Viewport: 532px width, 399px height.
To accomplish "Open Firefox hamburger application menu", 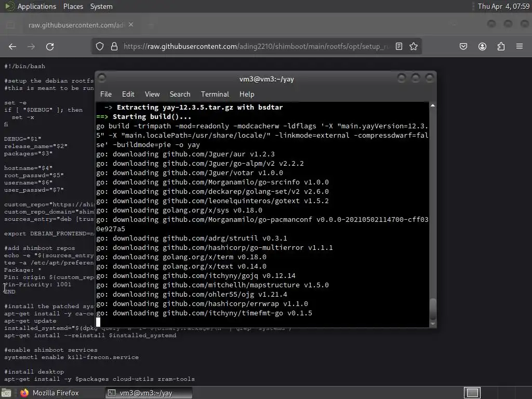I will point(520,46).
